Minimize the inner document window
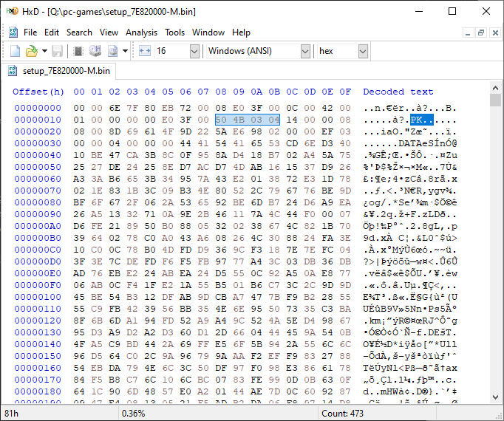This screenshot has height=421, width=504. 468,32
